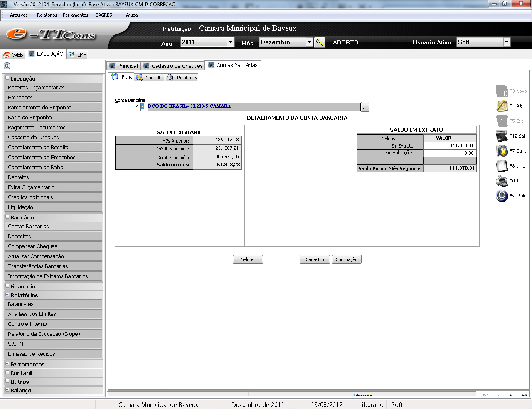
Task: Open the Relatórios menu
Action: 47,15
